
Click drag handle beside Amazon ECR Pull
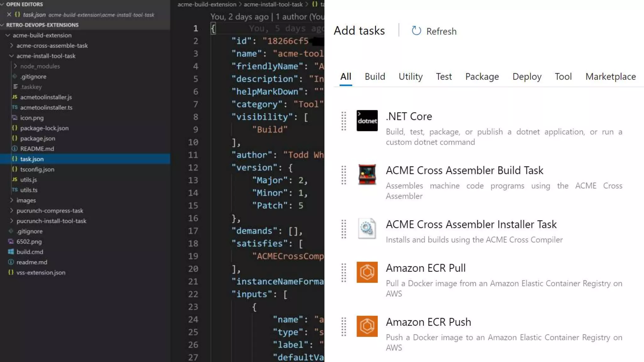344,272
